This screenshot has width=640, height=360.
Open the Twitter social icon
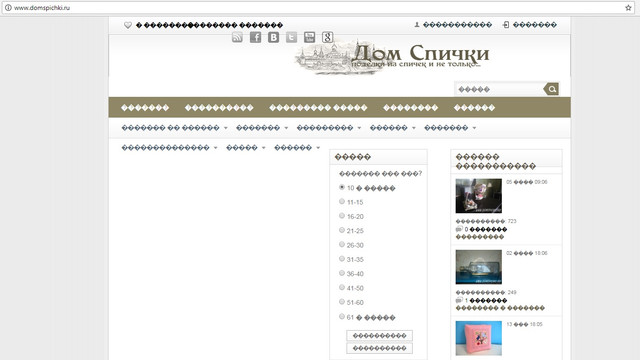click(291, 38)
